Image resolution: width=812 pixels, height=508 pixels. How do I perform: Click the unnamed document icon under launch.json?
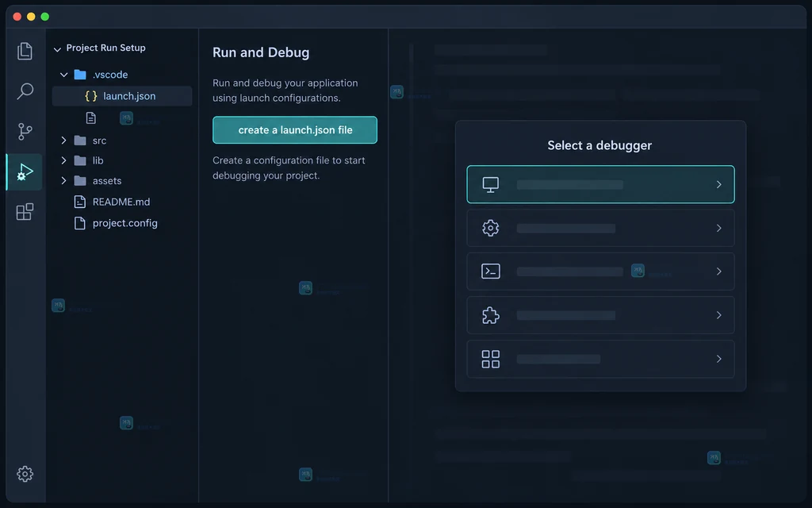point(91,118)
